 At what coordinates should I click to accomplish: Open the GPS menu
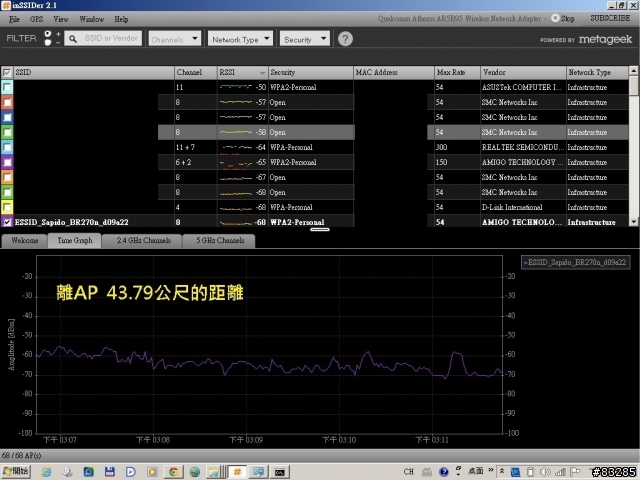36,19
